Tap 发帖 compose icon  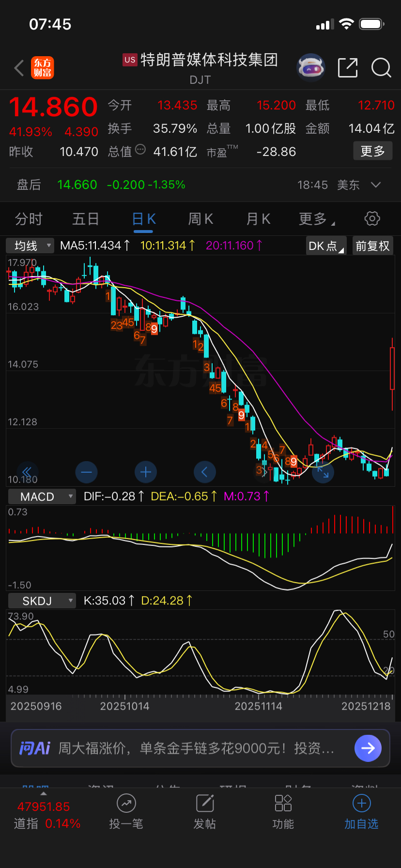205,803
